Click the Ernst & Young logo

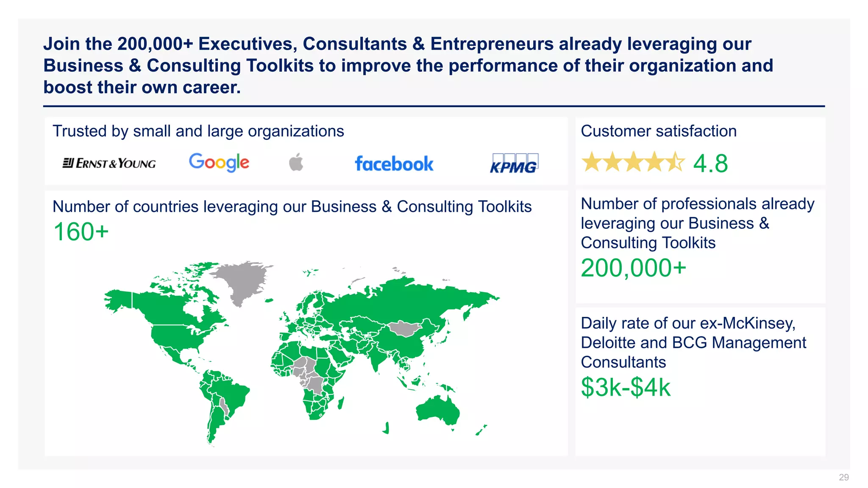coord(109,163)
